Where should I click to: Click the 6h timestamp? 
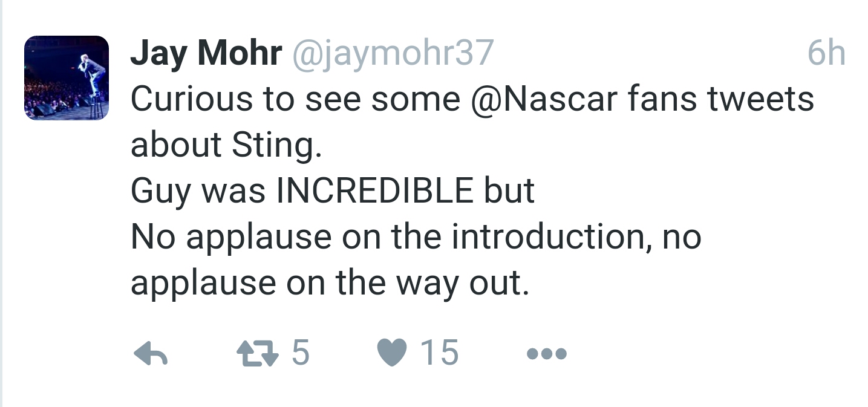(x=826, y=53)
